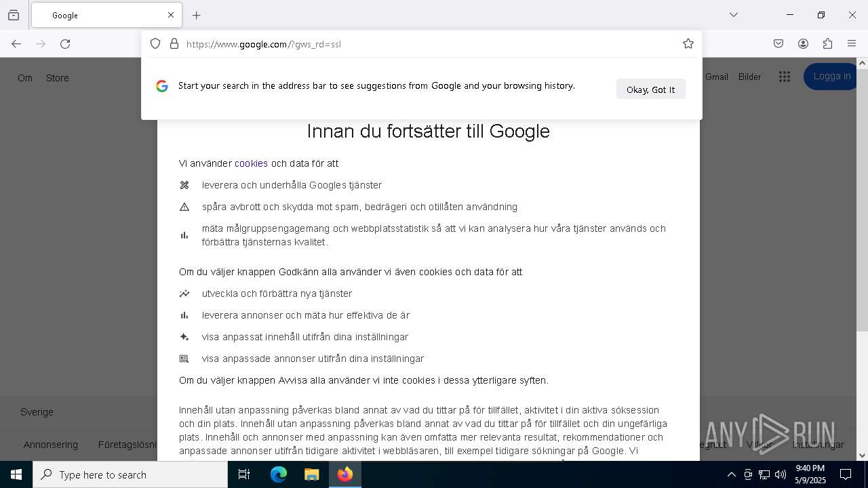868x488 pixels.
Task: Click the taskbar search box
Action: [x=130, y=474]
